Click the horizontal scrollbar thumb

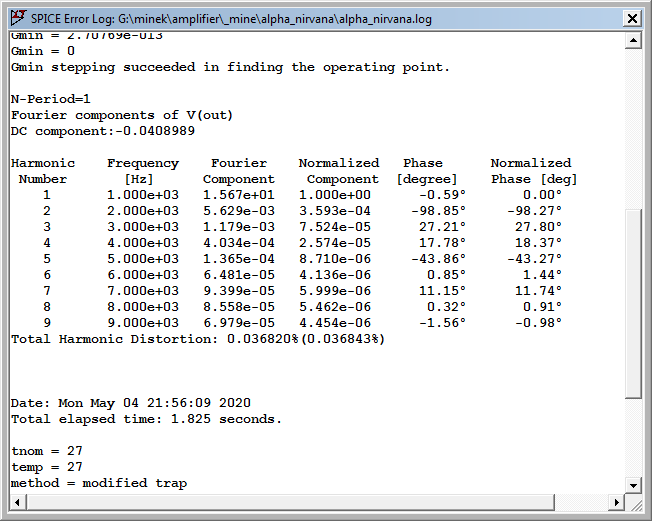290,502
